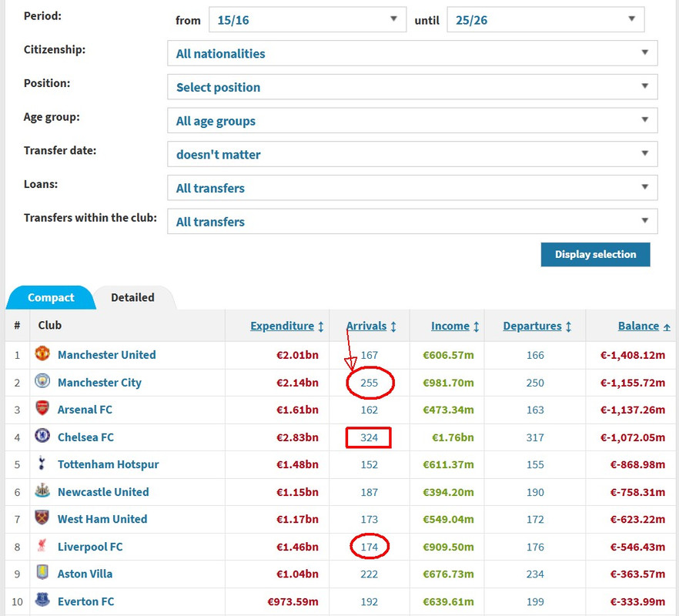Click Aston Villa's departures count 234
Image resolution: width=679 pixels, height=616 pixels.
[x=535, y=574]
